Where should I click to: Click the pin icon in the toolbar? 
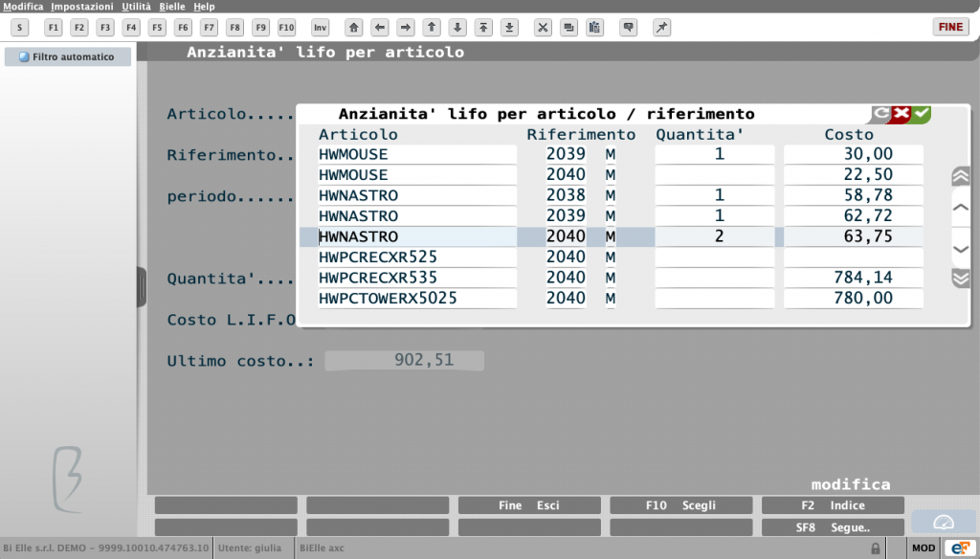(x=661, y=28)
